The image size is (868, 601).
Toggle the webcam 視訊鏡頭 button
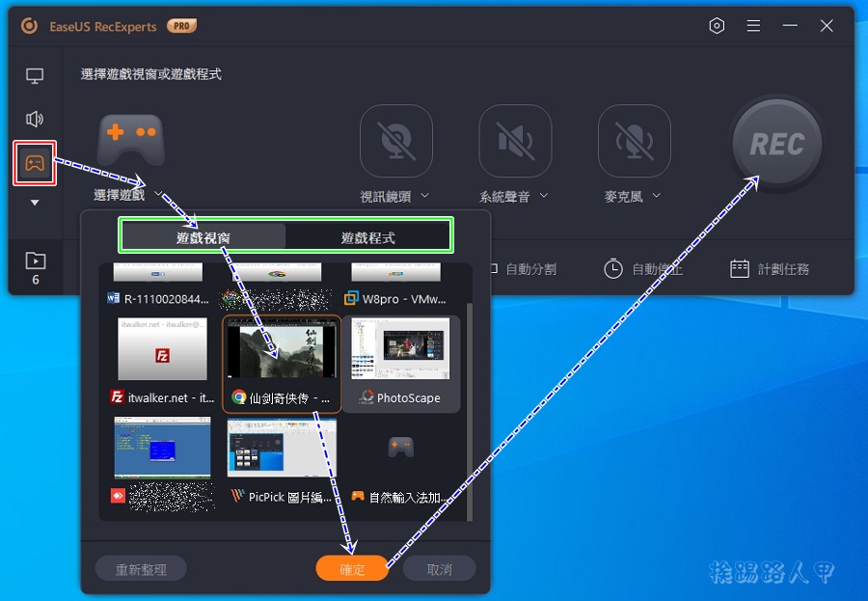(x=395, y=141)
